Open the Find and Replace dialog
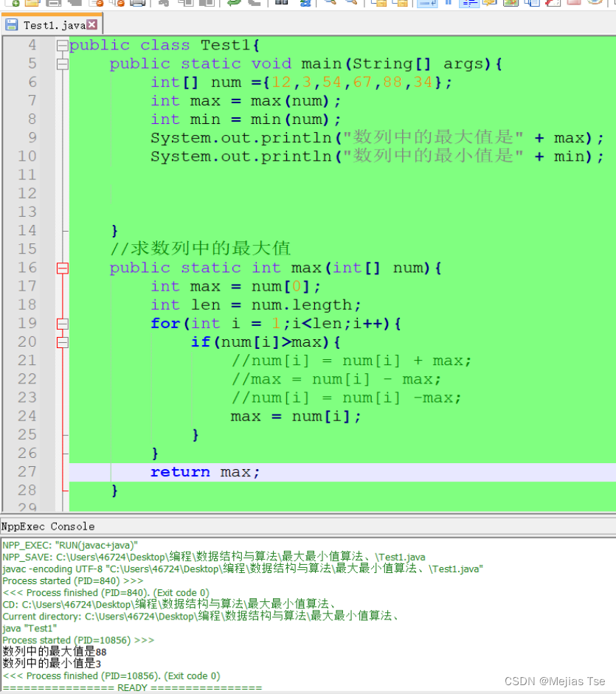 click(306, 5)
